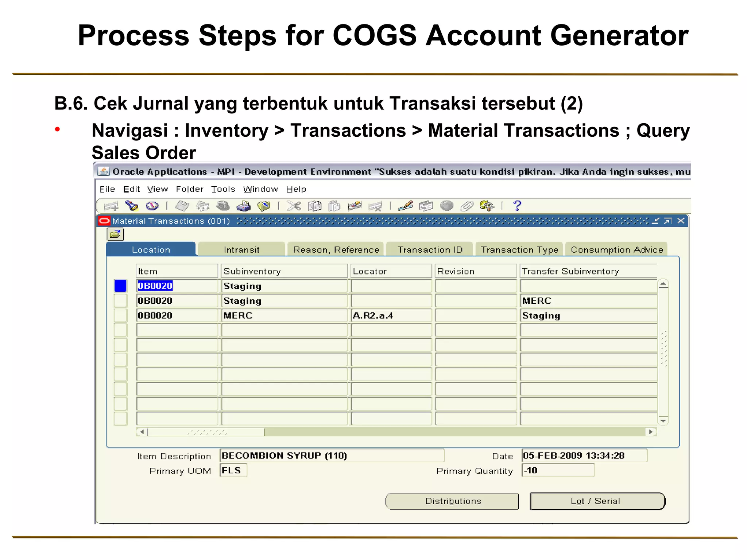747x560 pixels.
Task: Click the first row Item 0B0020 cell
Action: tap(177, 286)
